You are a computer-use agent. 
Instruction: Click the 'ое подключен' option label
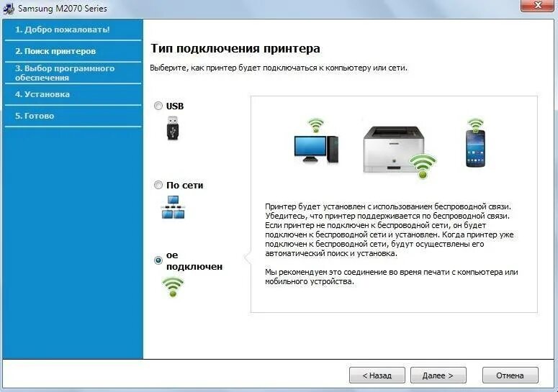coord(194,261)
